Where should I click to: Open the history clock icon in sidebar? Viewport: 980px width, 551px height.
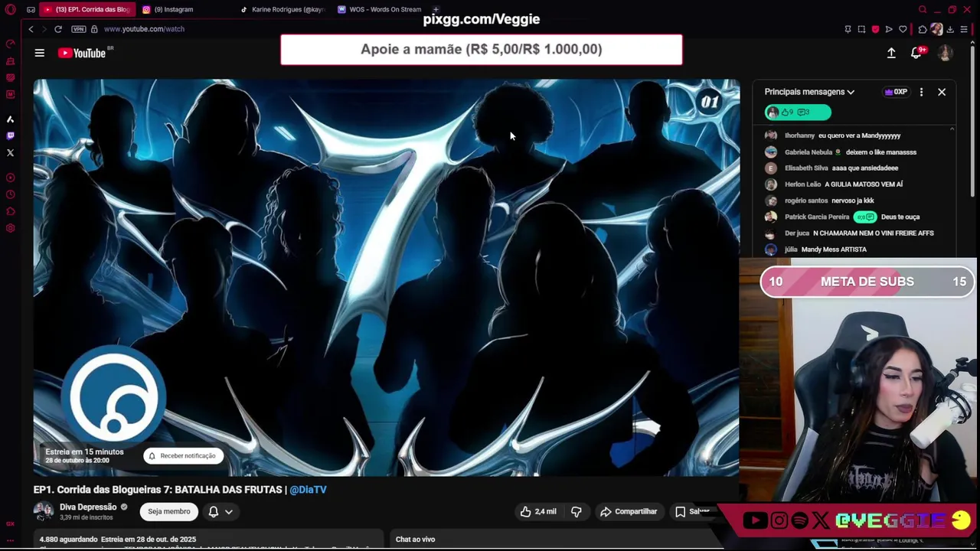[10, 194]
